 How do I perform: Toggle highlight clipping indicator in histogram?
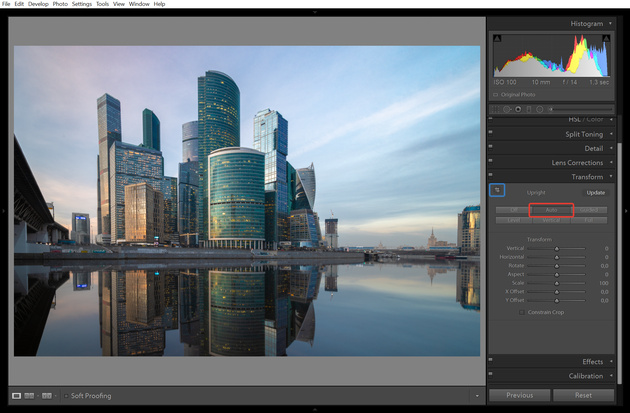606,39
